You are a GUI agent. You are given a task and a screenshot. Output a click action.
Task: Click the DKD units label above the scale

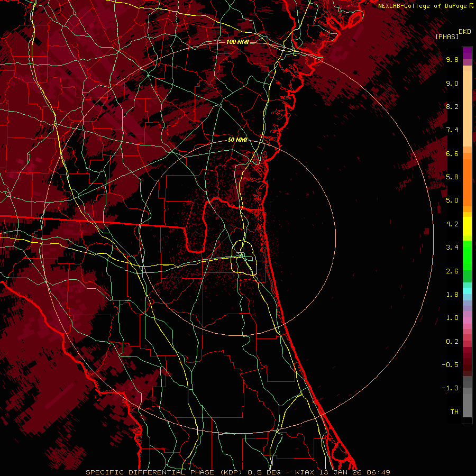click(x=465, y=32)
